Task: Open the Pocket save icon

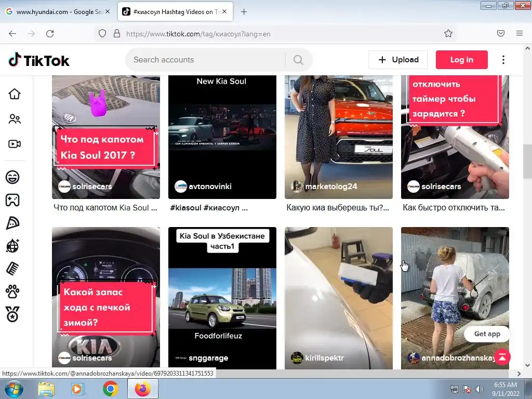Action: 501,34
